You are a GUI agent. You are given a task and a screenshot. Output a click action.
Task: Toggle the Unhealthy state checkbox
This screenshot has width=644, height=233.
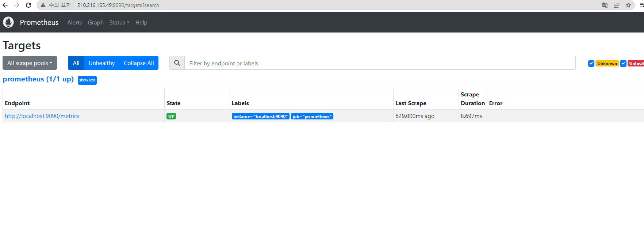pos(623,64)
